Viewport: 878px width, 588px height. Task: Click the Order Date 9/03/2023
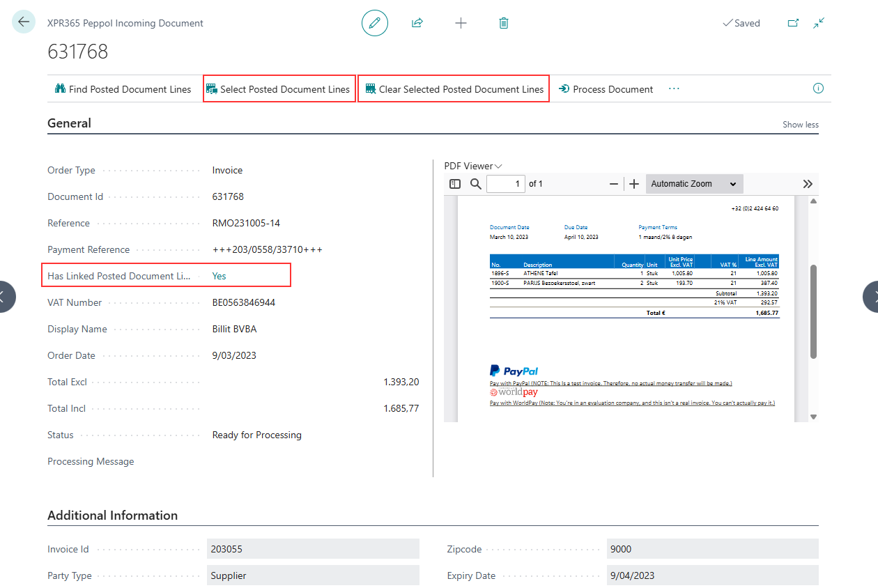(234, 355)
